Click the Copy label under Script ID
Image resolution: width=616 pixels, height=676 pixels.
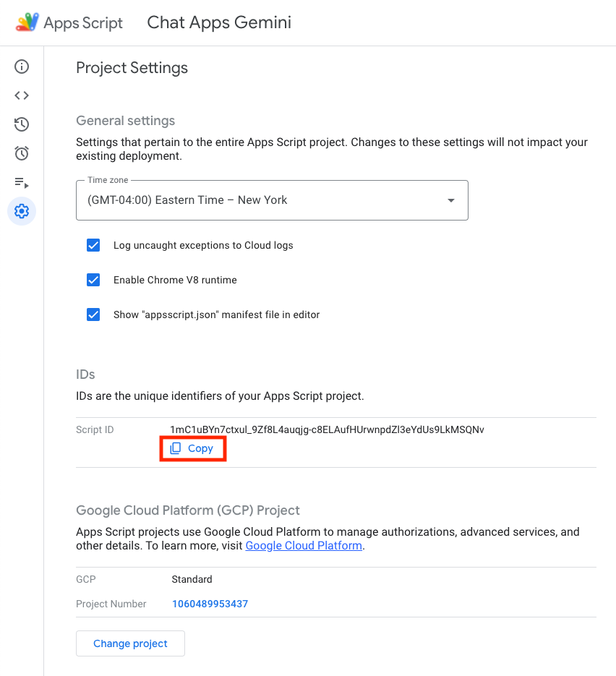pyautogui.click(x=200, y=448)
